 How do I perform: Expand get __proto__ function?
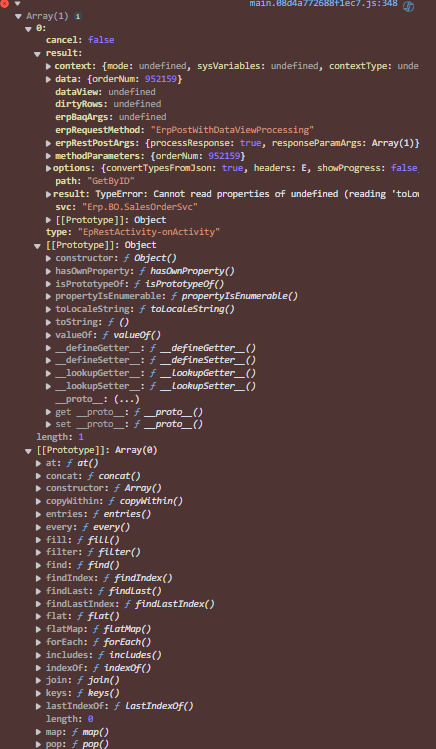click(49, 412)
